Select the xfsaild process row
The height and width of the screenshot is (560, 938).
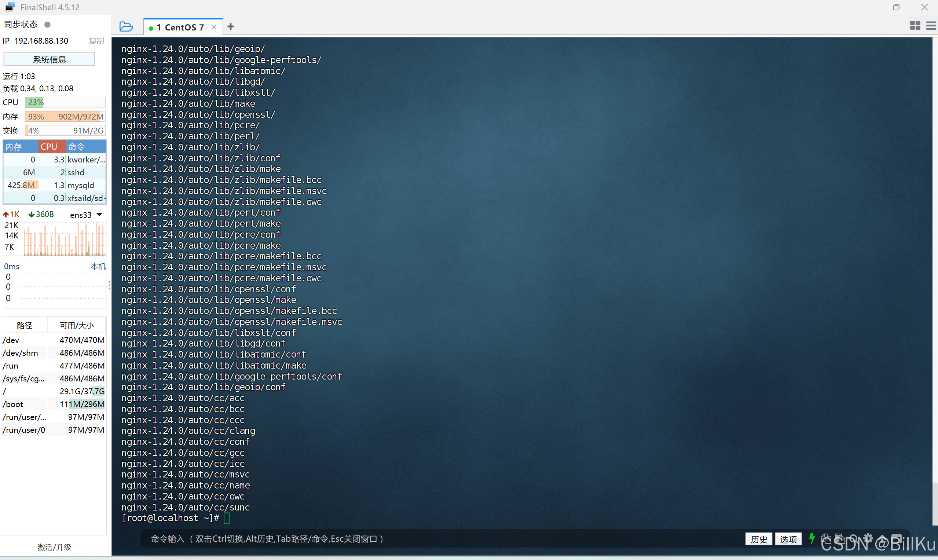pos(55,198)
